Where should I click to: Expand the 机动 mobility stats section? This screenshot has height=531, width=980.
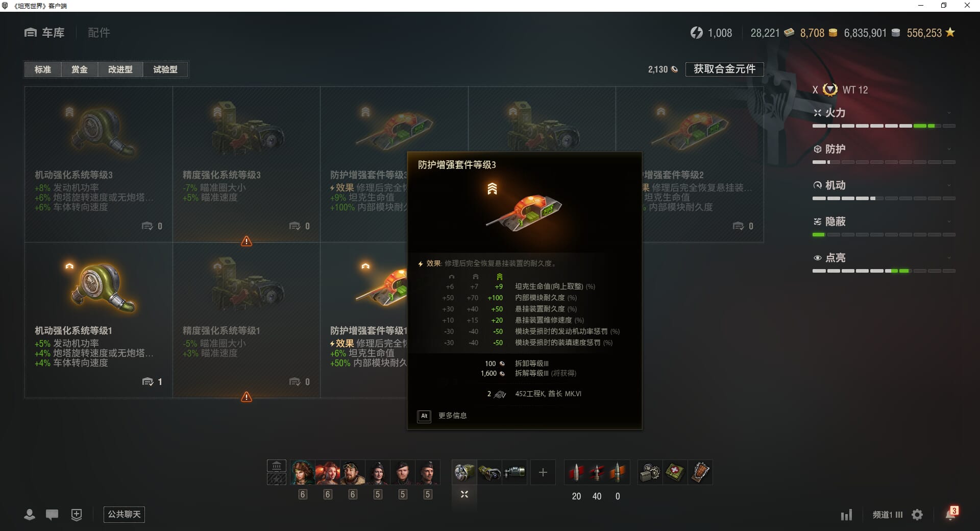click(x=884, y=185)
